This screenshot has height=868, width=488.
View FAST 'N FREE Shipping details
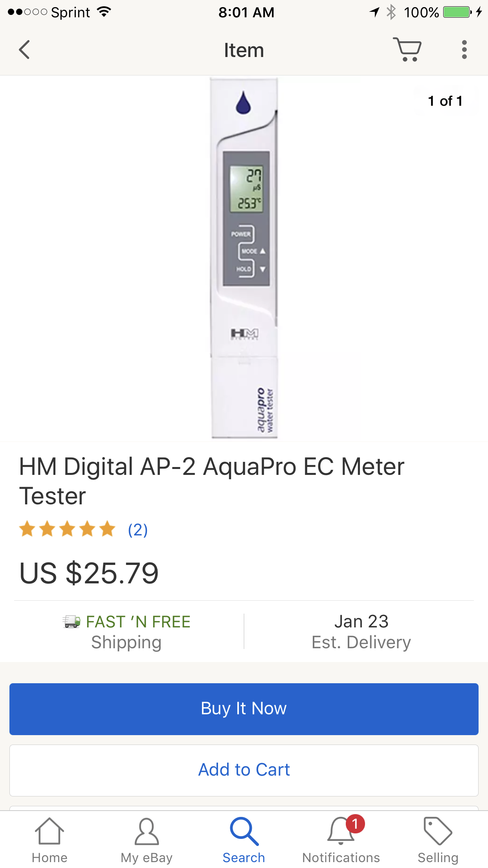coord(127,632)
